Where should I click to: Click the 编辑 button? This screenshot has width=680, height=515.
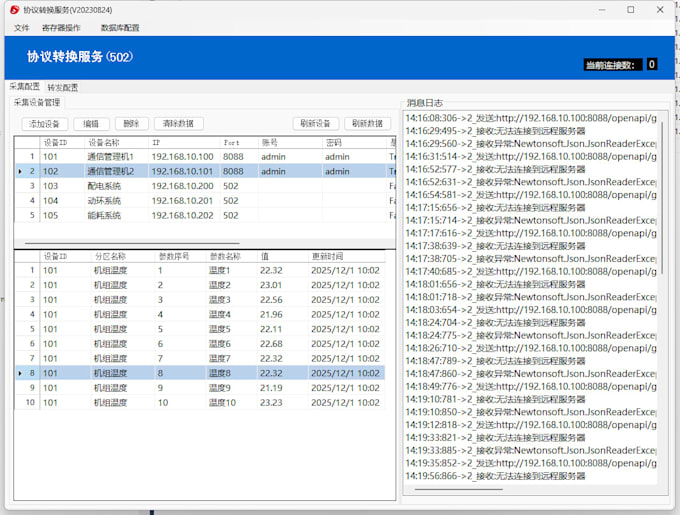click(x=91, y=124)
